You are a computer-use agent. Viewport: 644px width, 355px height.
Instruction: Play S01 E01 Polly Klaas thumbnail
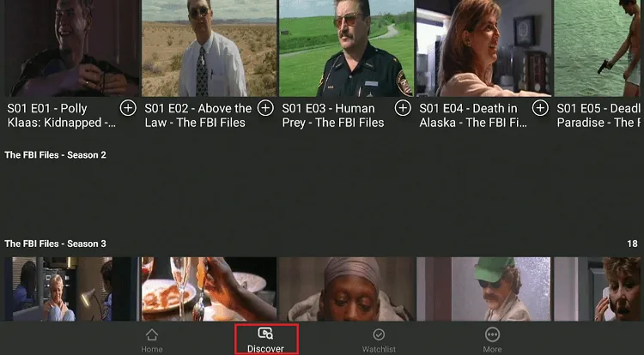tap(72, 48)
